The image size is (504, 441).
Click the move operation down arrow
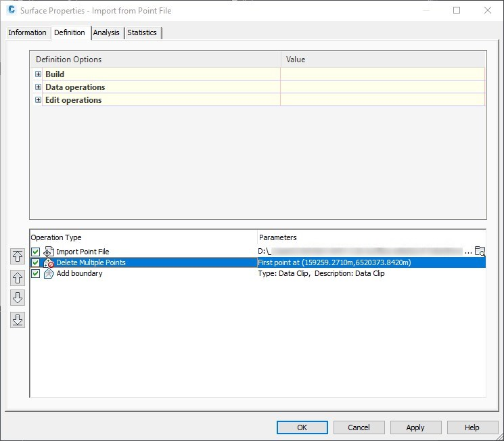click(18, 298)
